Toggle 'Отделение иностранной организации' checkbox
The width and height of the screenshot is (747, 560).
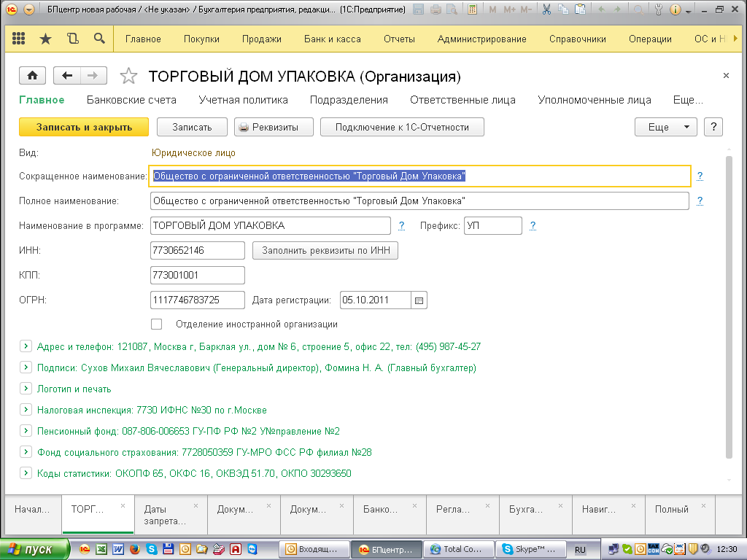pyautogui.click(x=156, y=324)
